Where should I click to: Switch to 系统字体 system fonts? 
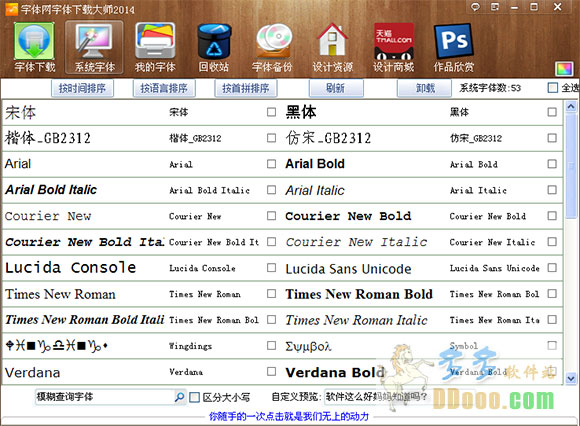point(94,47)
